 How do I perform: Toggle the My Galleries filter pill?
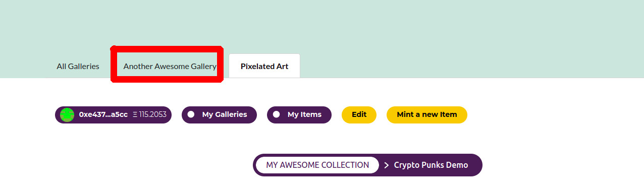point(219,114)
